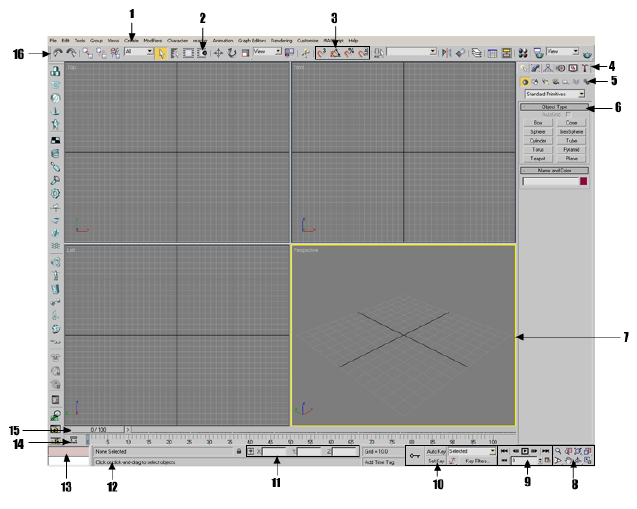
Task: Toggle the 3D Snaps button
Action: coord(322,53)
